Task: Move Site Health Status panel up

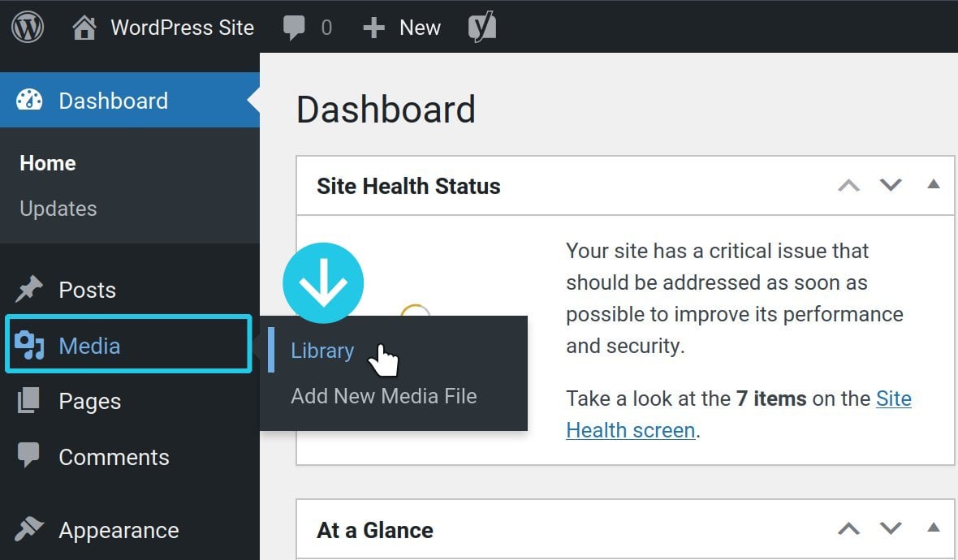Action: 848,186
